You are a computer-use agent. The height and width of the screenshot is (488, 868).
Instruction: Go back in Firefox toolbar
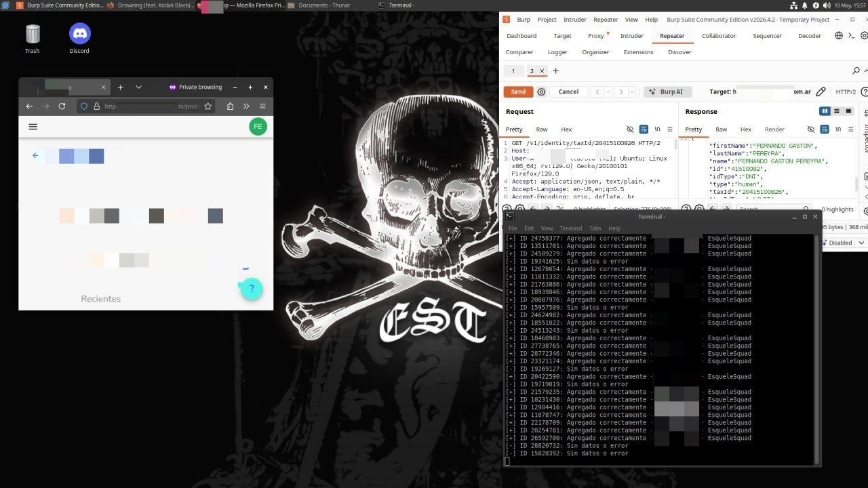pos(29,106)
